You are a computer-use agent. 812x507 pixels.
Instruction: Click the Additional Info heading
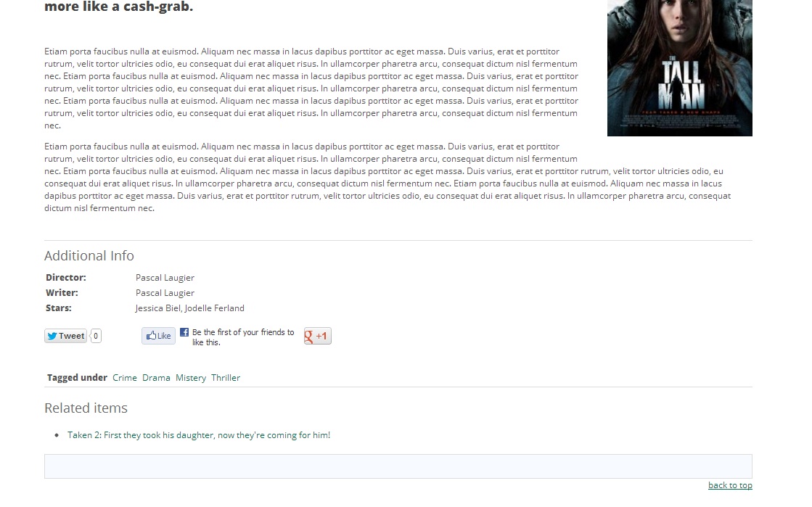coord(89,256)
